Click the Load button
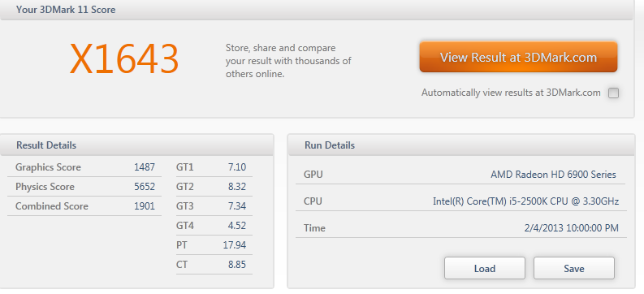Viewport: 644px width, 294px height. (485, 269)
